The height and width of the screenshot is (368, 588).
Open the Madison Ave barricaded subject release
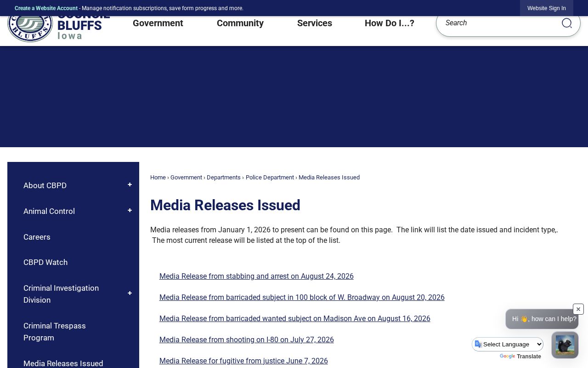point(295,319)
